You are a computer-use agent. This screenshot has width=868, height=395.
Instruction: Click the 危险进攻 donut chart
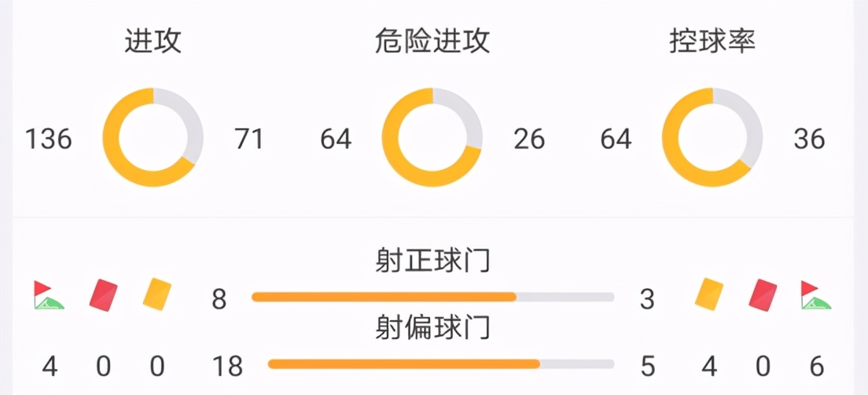[432, 138]
